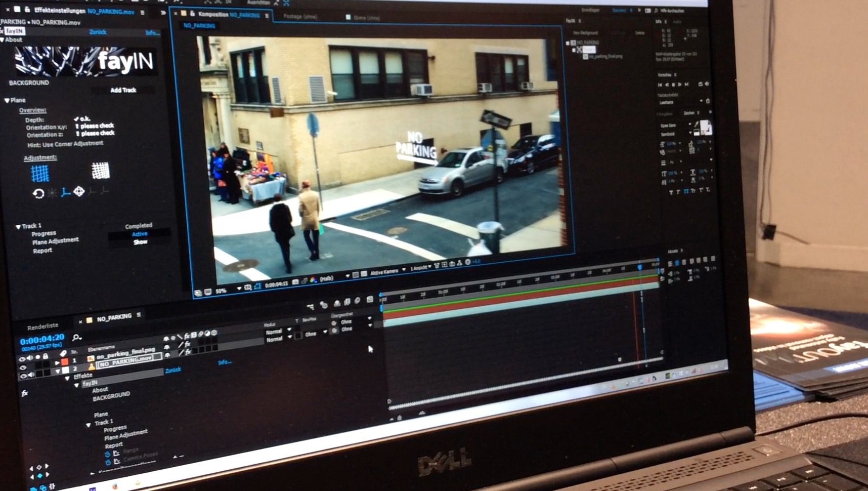Screen dimensions: 868x491
Task: Collapse the Effekte group in timeline
Action: (x=67, y=378)
